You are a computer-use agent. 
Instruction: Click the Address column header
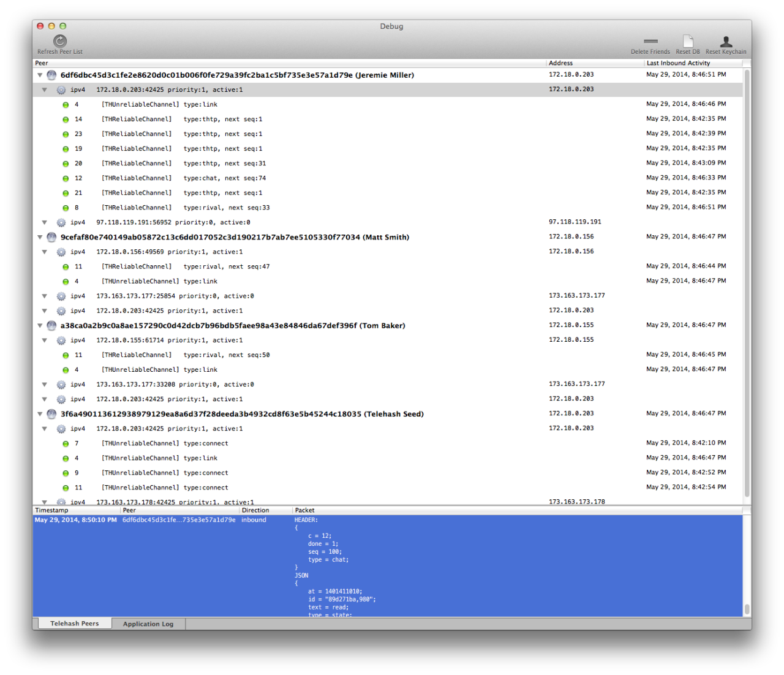click(560, 63)
